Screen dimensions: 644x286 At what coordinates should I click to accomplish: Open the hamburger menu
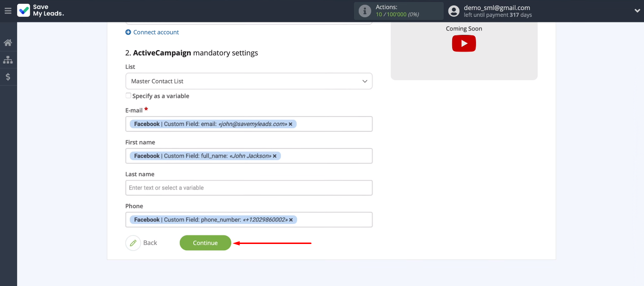[x=8, y=11]
